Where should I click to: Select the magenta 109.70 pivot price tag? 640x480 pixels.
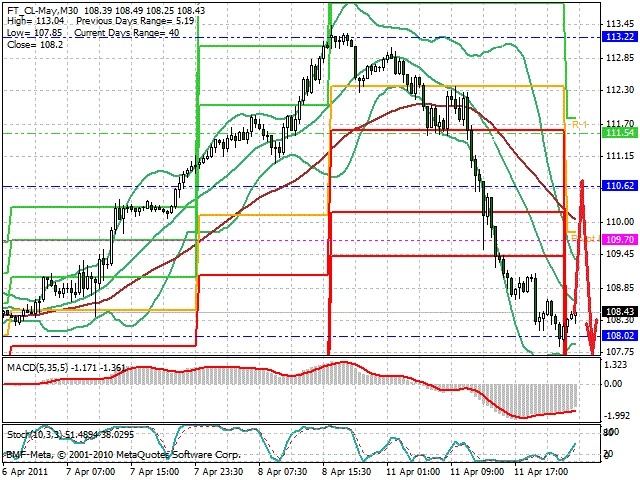(620, 240)
